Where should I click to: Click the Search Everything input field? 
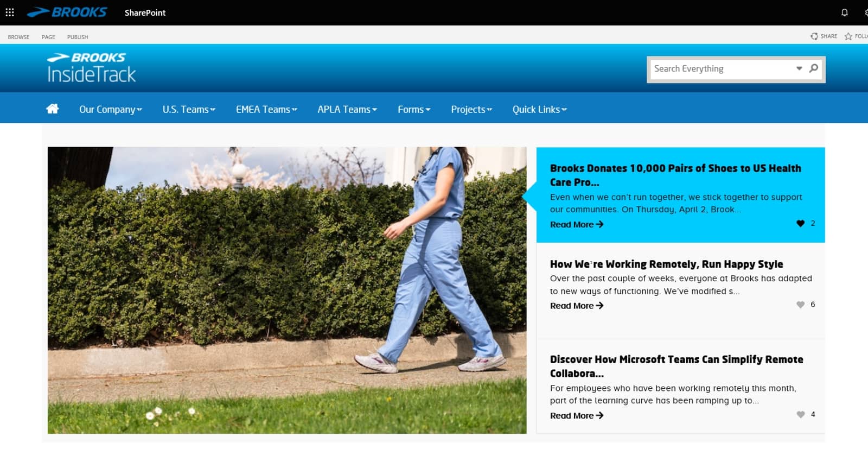722,68
